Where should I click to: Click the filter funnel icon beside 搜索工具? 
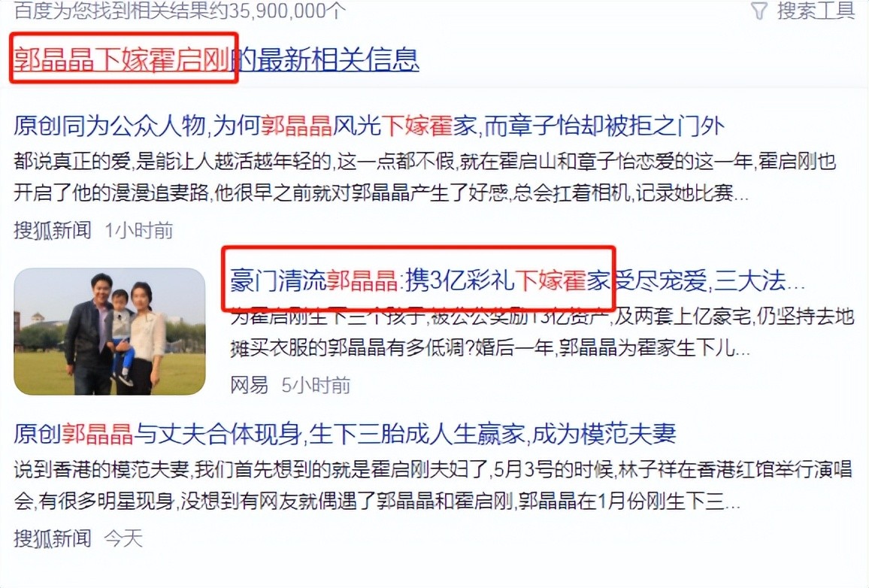(759, 11)
